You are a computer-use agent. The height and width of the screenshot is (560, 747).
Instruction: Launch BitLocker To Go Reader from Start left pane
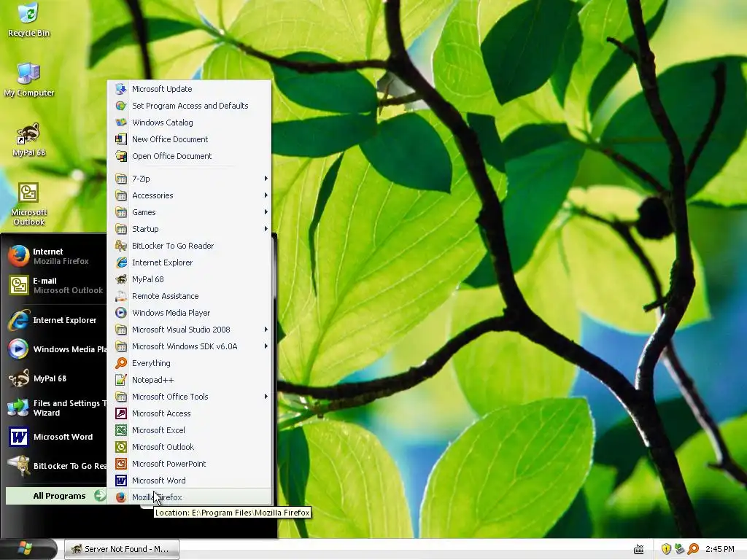[55, 466]
